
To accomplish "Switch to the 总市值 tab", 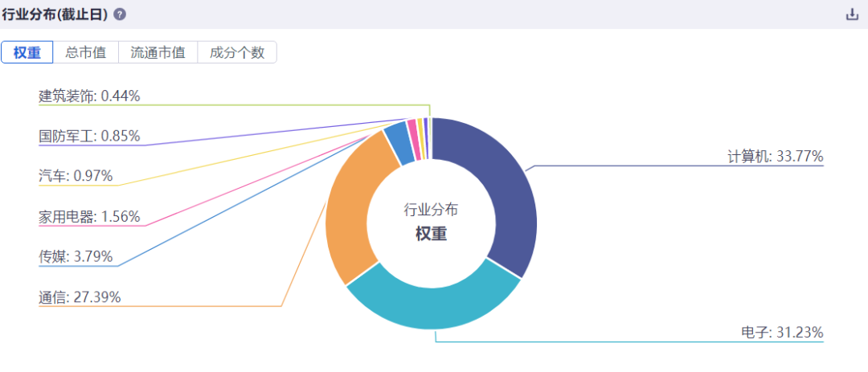I will [x=86, y=52].
